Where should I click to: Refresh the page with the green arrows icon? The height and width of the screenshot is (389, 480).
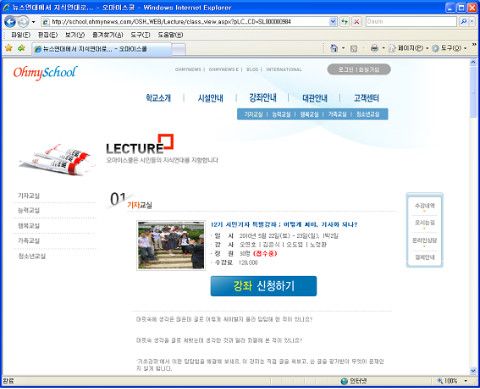(x=344, y=22)
